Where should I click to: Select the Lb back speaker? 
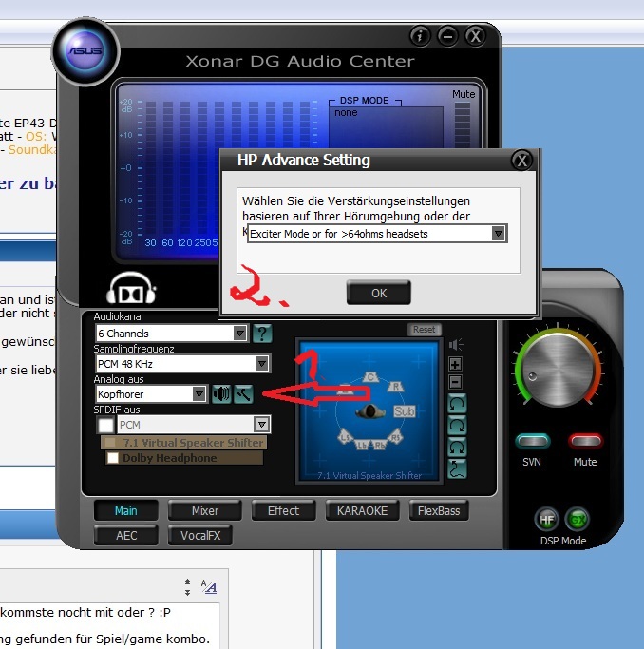pos(362,446)
